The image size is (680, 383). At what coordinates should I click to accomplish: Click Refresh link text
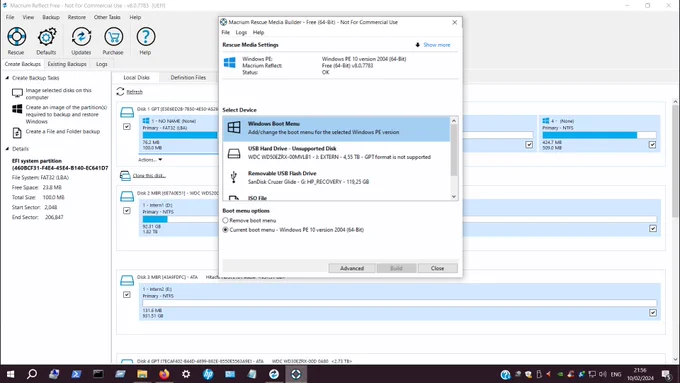tap(134, 92)
